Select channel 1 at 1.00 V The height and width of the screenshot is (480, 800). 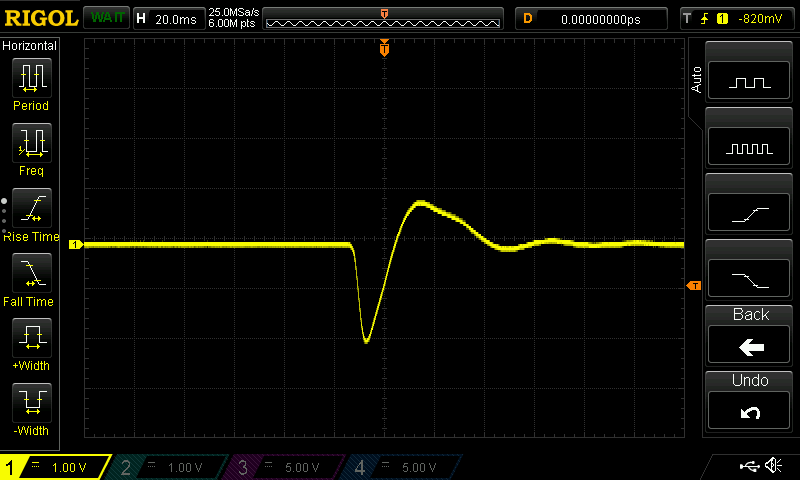pos(55,467)
